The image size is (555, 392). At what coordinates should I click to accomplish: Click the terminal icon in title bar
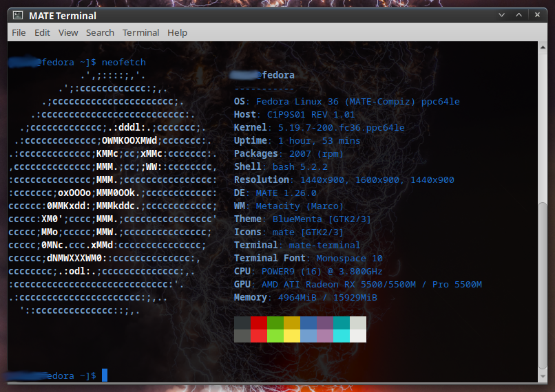(18, 15)
